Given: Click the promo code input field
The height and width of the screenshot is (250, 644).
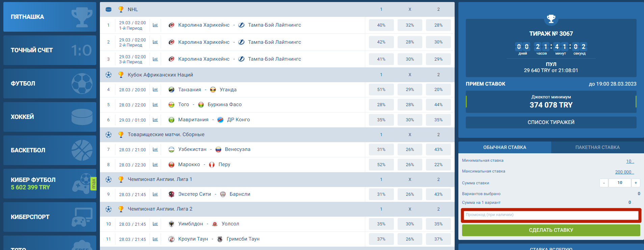Looking at the screenshot, I should (x=551, y=215).
